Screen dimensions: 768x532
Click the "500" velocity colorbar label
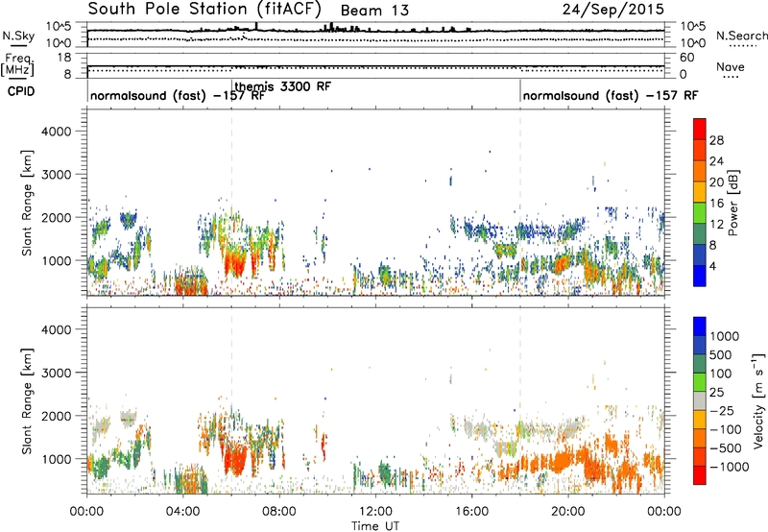[721, 354]
